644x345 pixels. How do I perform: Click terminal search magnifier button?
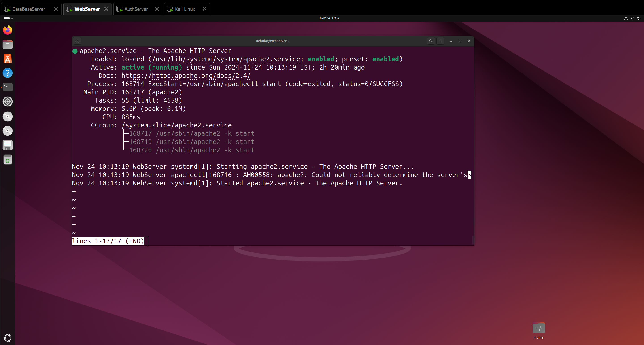coord(431,41)
